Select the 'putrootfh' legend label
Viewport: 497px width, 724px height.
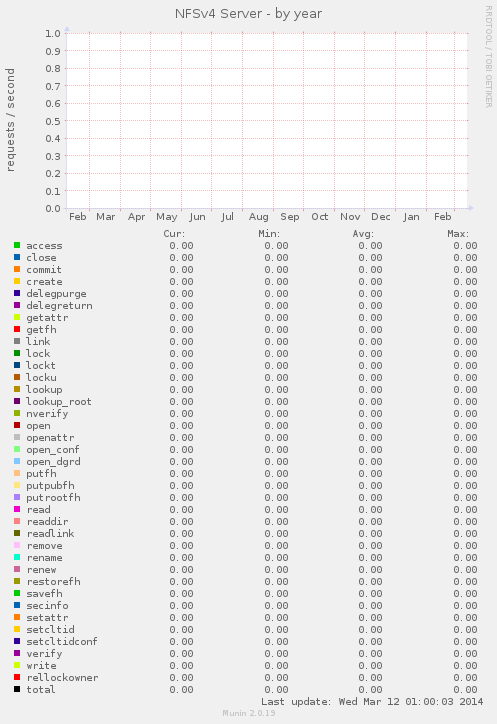tap(53, 498)
